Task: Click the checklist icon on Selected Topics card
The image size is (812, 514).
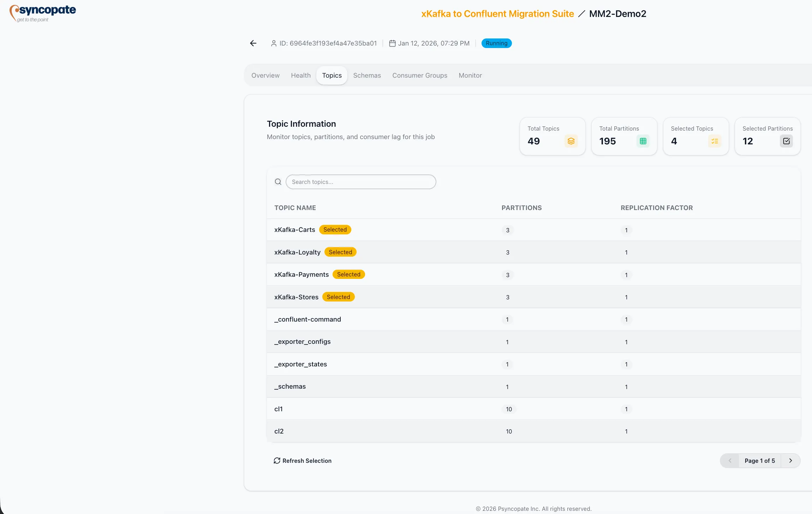Action: 715,141
